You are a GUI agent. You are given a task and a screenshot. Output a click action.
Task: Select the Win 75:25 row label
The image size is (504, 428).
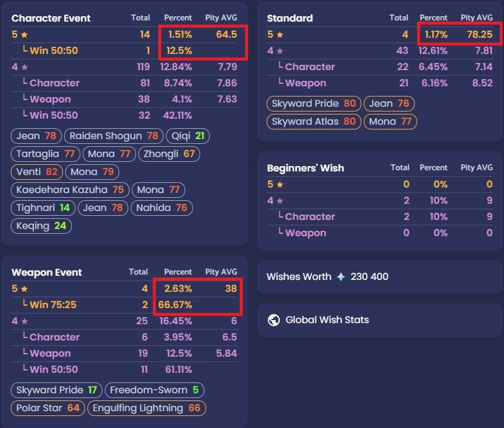(53, 305)
